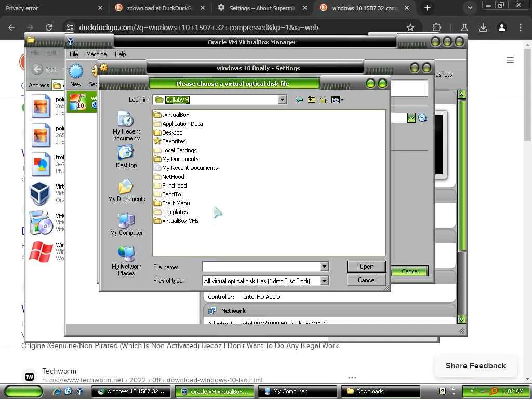
Task: Reload the browser page
Action: [x=49, y=28]
